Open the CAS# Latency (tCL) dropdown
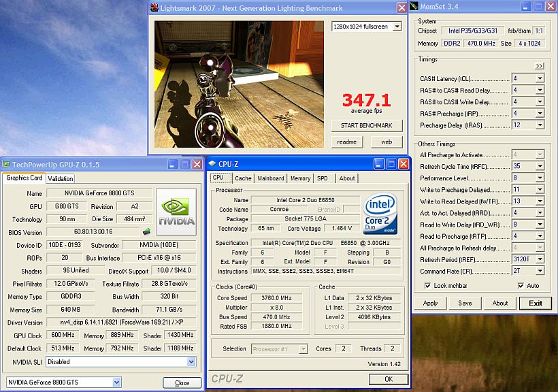The height and width of the screenshot is (392, 558). [540, 78]
